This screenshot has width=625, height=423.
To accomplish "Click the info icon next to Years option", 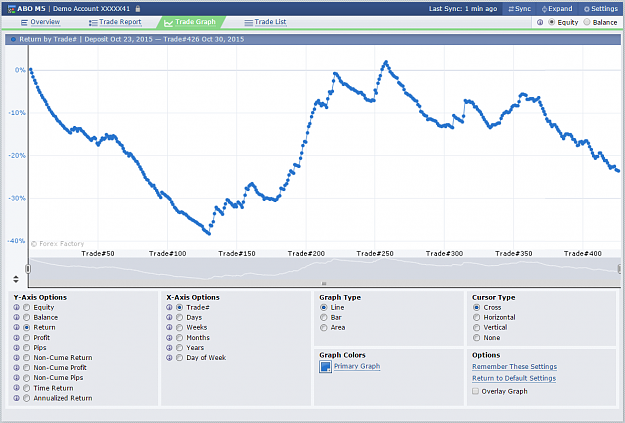I will [x=169, y=348].
